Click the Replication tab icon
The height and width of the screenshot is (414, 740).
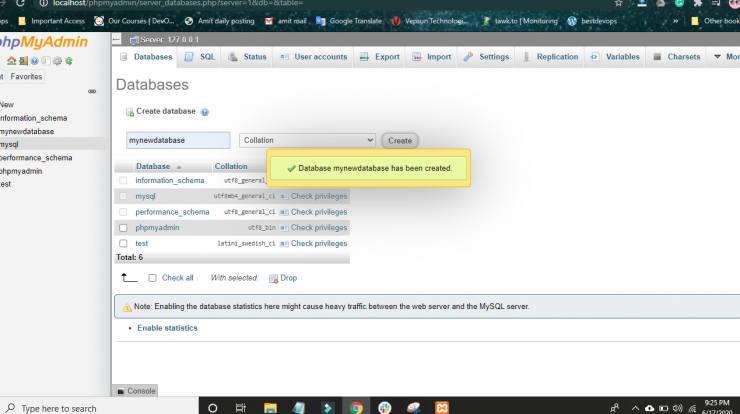(x=526, y=57)
